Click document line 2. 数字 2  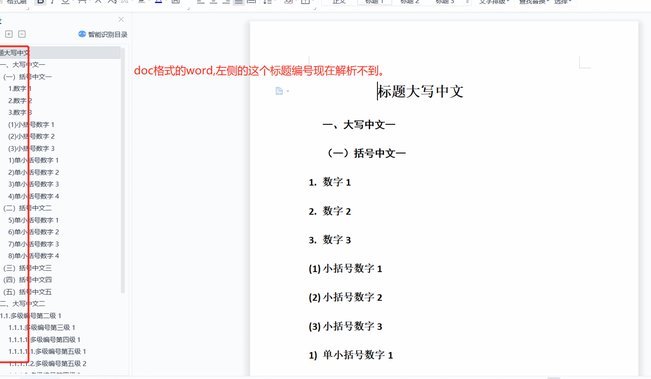point(330,211)
